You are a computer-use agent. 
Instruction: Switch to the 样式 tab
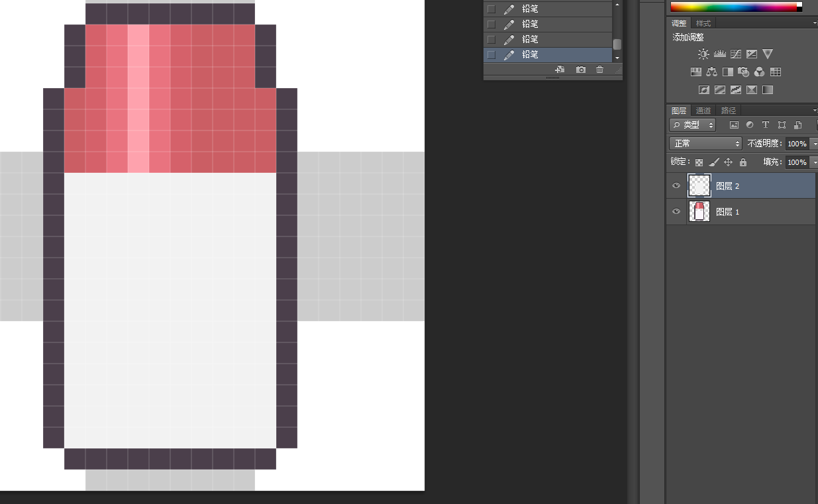703,23
